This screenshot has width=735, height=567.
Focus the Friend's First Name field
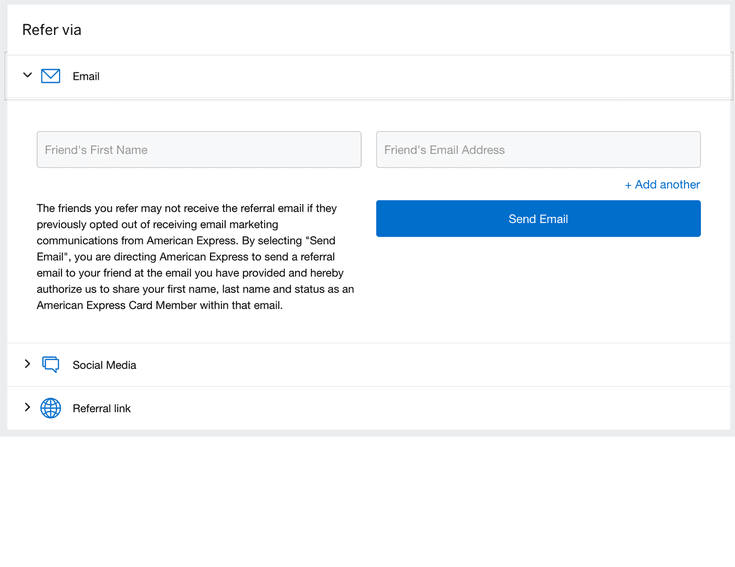click(x=199, y=150)
